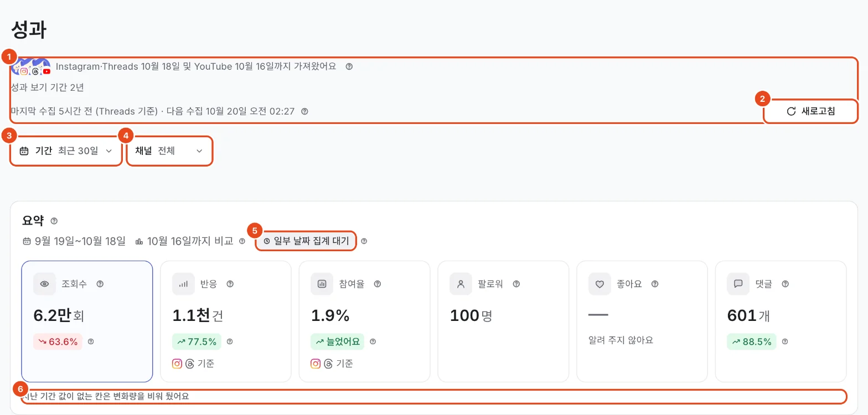Click the 100명 follower value
This screenshot has width=868, height=415.
471,315
